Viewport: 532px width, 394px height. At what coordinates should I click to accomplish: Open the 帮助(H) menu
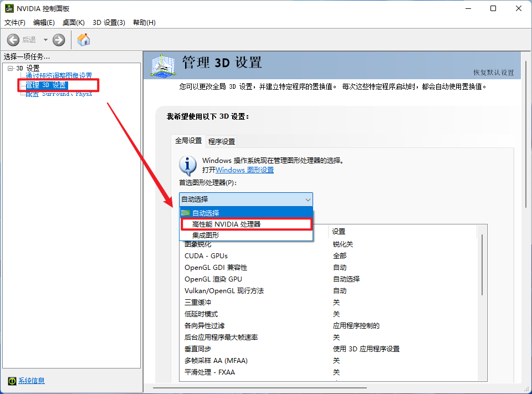(x=144, y=22)
